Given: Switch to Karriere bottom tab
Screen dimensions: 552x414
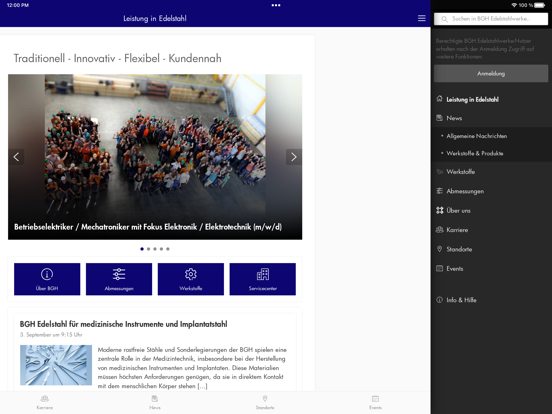Looking at the screenshot, I should point(44,402).
